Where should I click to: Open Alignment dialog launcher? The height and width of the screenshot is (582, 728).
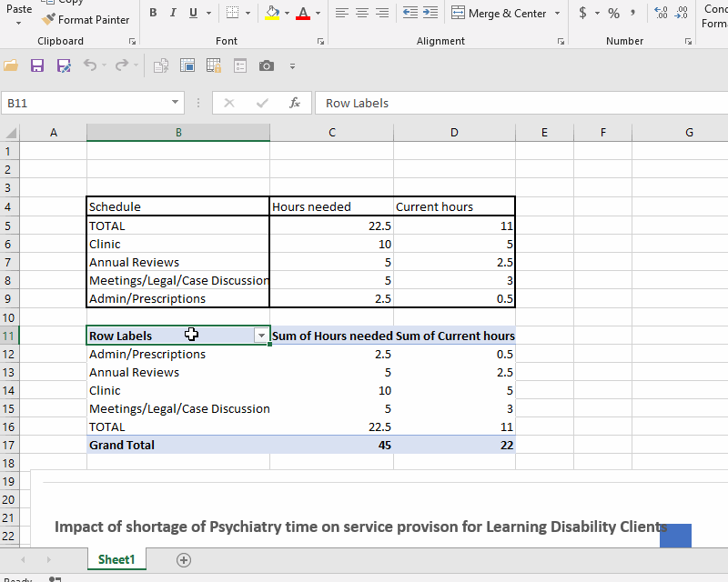click(x=561, y=41)
